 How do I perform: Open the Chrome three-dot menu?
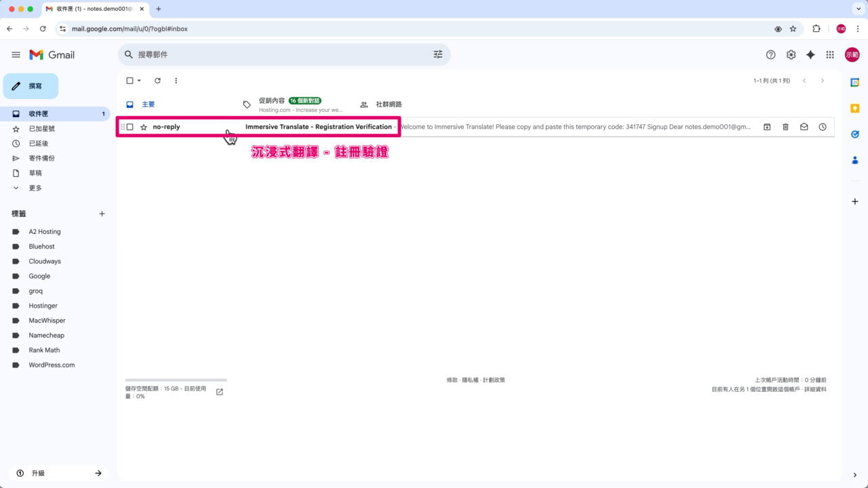coord(858,29)
